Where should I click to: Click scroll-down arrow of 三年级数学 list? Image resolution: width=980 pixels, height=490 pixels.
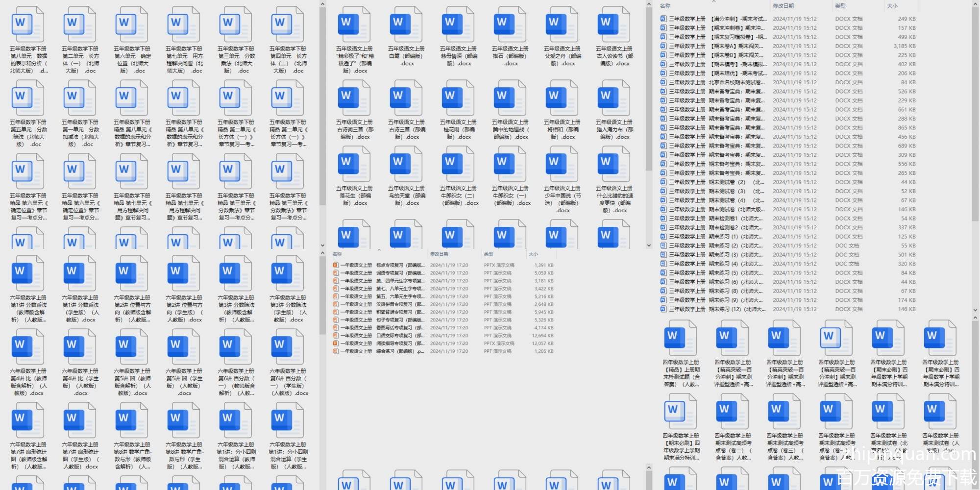[975, 310]
